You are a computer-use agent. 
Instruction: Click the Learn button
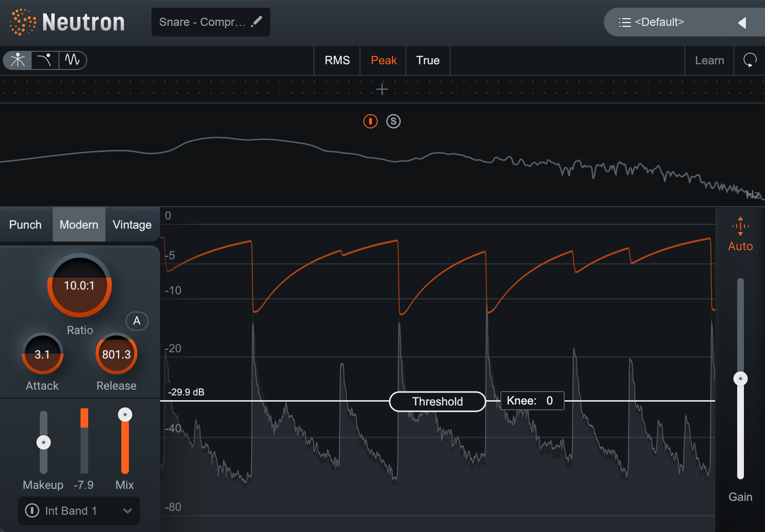pos(709,60)
